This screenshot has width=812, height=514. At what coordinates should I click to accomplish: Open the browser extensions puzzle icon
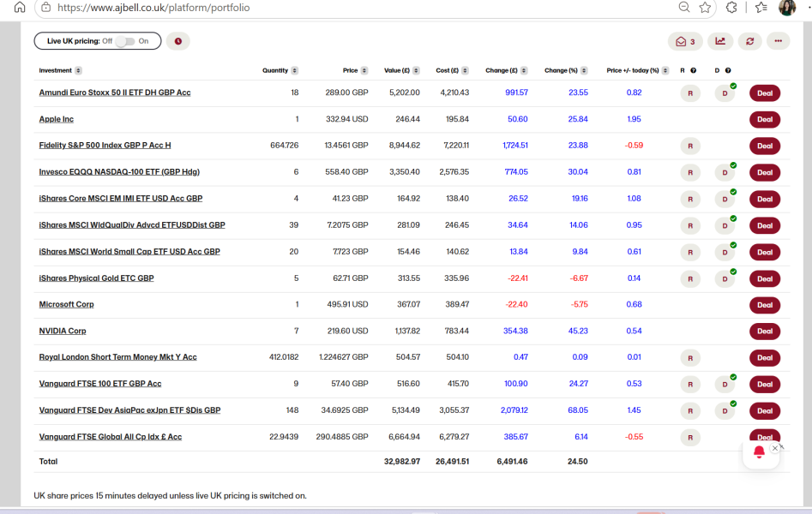click(731, 7)
